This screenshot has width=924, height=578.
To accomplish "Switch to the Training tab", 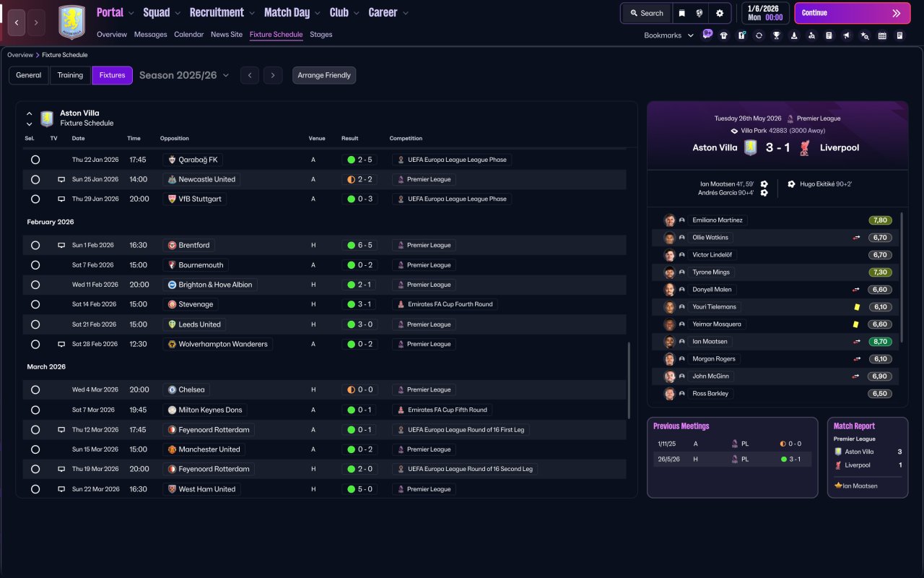I will tap(71, 75).
